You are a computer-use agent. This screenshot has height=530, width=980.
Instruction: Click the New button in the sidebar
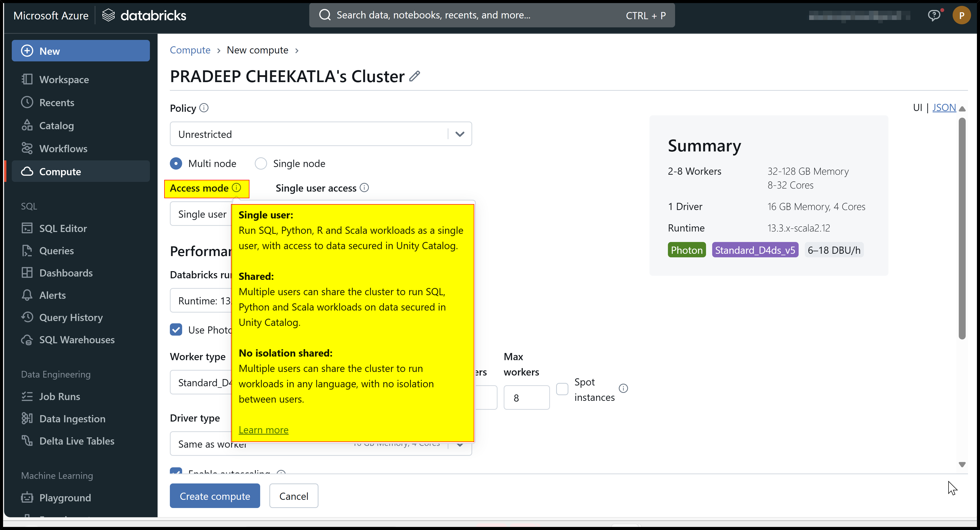[x=81, y=51]
